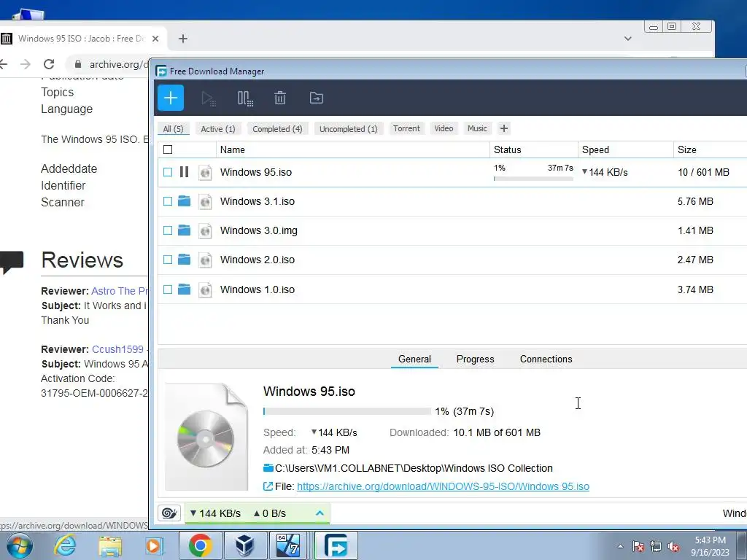Click the detail panel progress bar
This screenshot has height=560, width=747.
click(347, 411)
